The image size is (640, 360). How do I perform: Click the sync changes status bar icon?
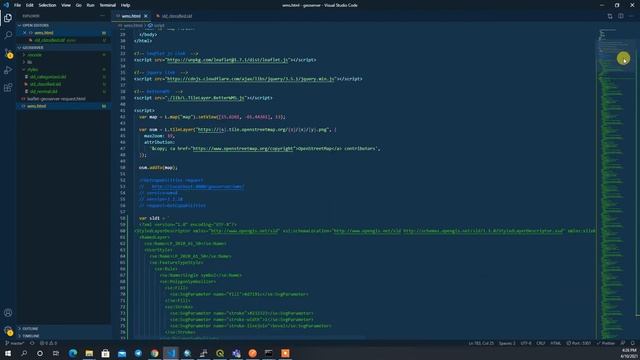point(32,343)
